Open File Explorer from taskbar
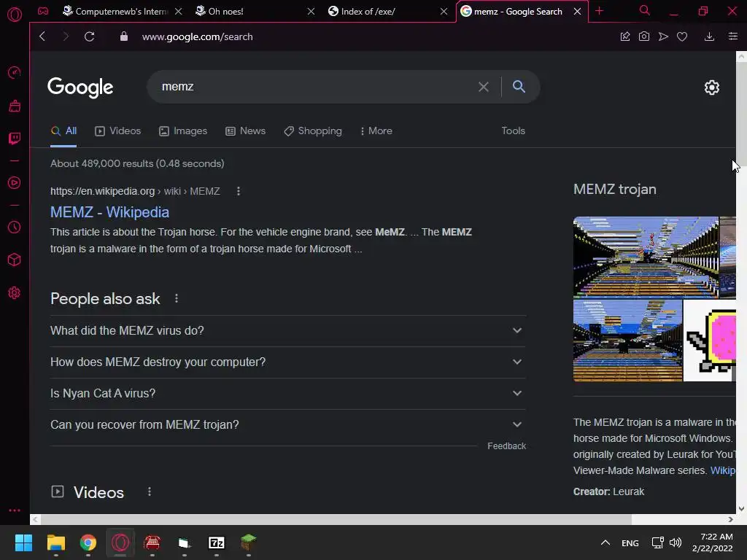 [55, 542]
